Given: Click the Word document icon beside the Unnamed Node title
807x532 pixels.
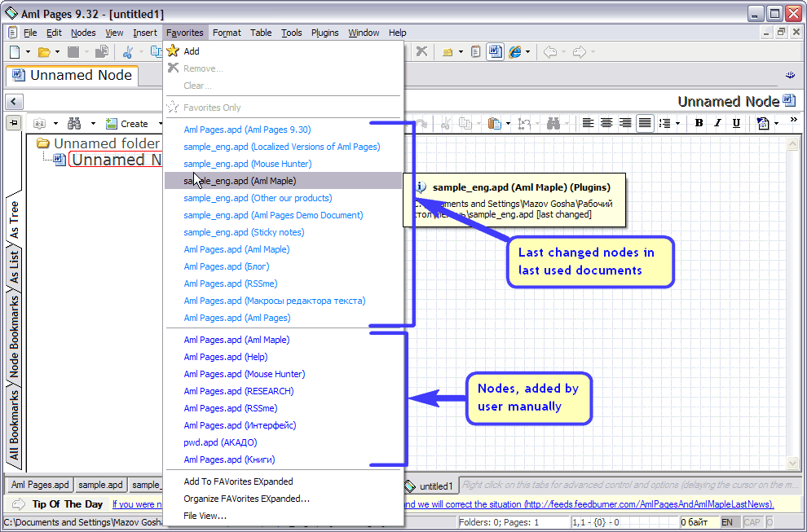Looking at the screenshot, I should tap(788, 100).
